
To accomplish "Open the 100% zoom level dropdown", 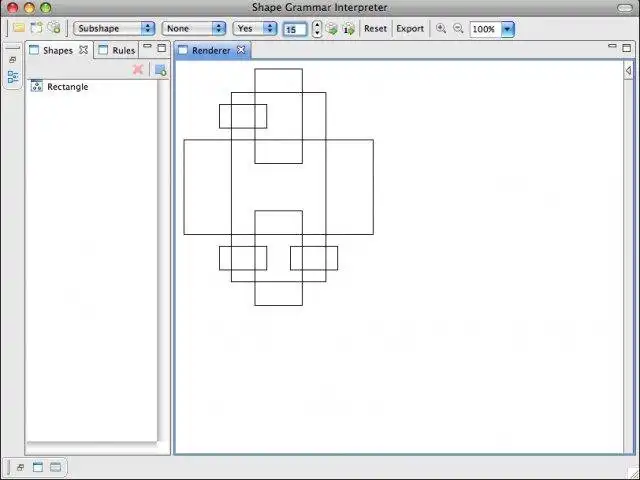I will 507,29.
